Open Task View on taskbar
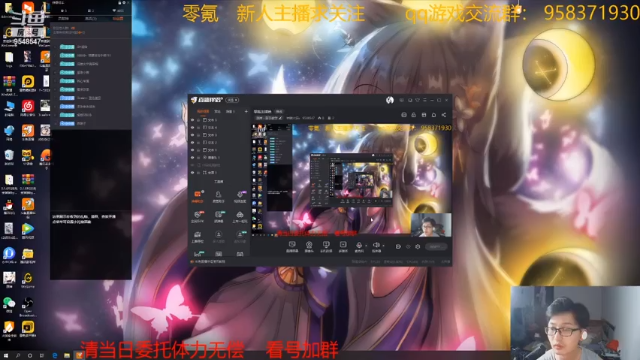Screen dimensions: 640x360 [x=42, y=356]
